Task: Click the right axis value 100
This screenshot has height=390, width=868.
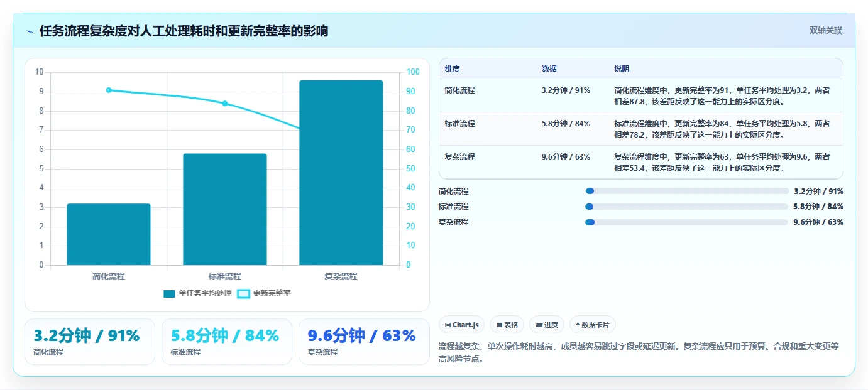Action: point(413,72)
